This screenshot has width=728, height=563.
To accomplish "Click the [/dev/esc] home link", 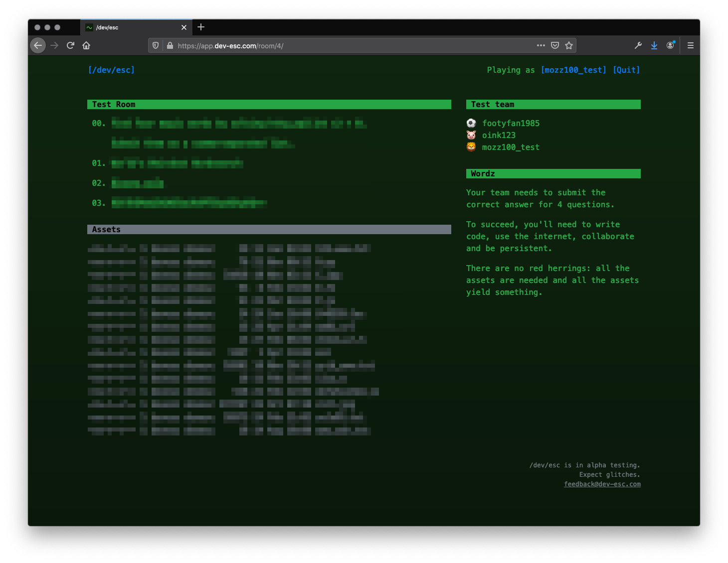I will click(111, 70).
